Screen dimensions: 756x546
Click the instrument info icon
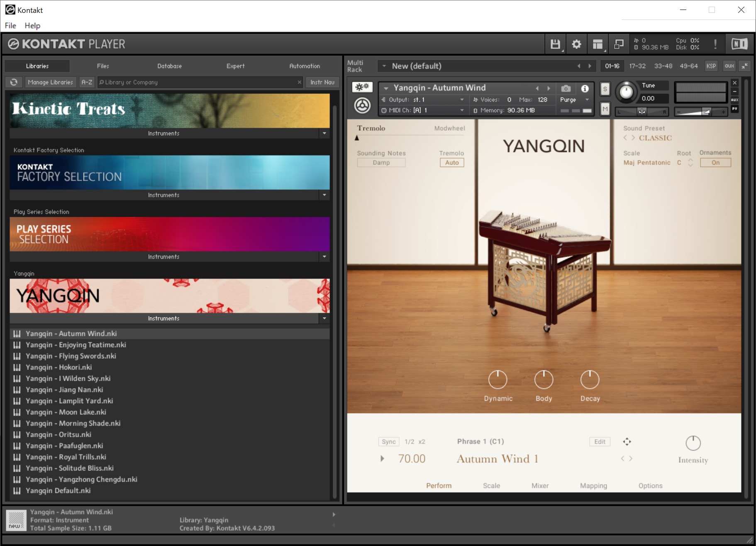coord(585,88)
